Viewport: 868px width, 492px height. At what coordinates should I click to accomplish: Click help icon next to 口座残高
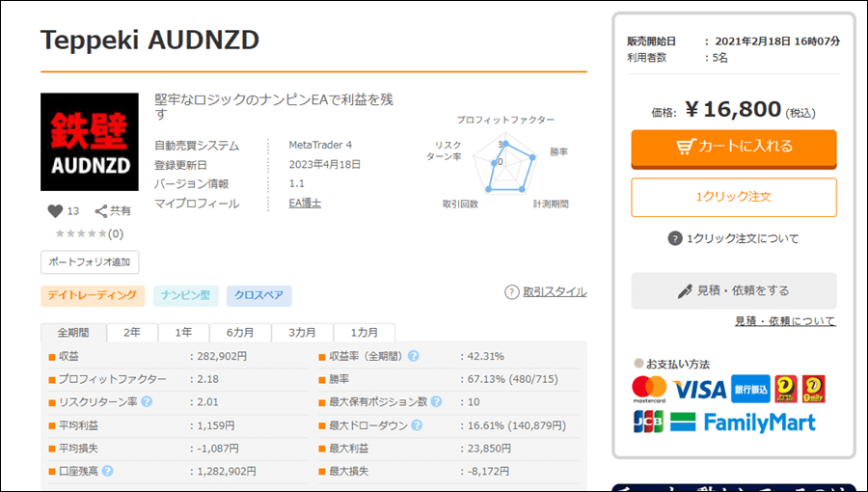108,471
